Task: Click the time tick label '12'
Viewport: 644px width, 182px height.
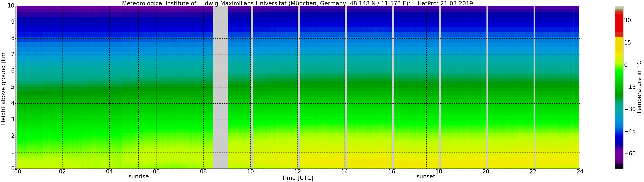Action: tap(297, 172)
